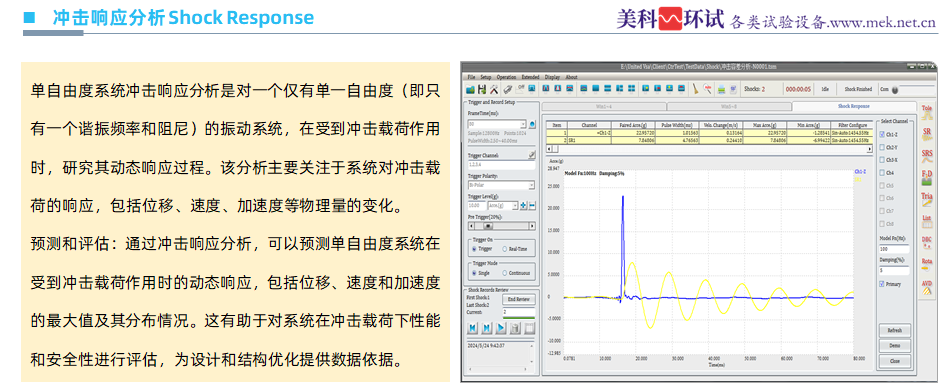
Task: Select Continuous trigger mode
Action: pos(504,273)
